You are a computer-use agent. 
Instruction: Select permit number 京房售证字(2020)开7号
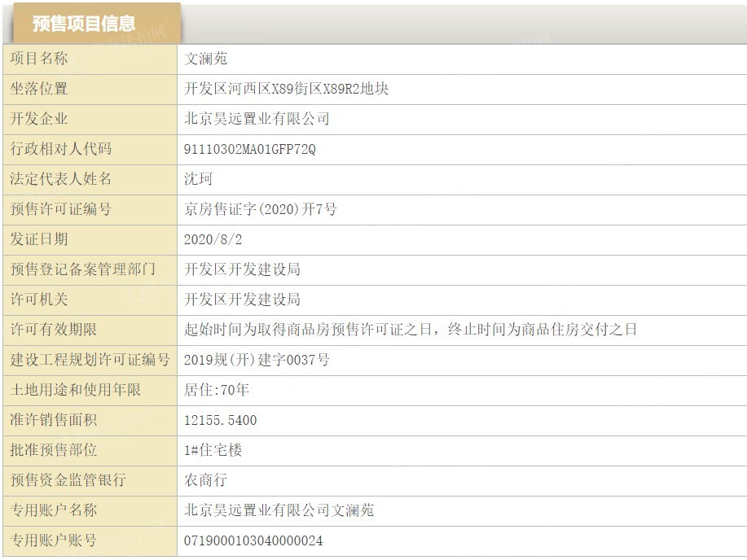(x=261, y=209)
